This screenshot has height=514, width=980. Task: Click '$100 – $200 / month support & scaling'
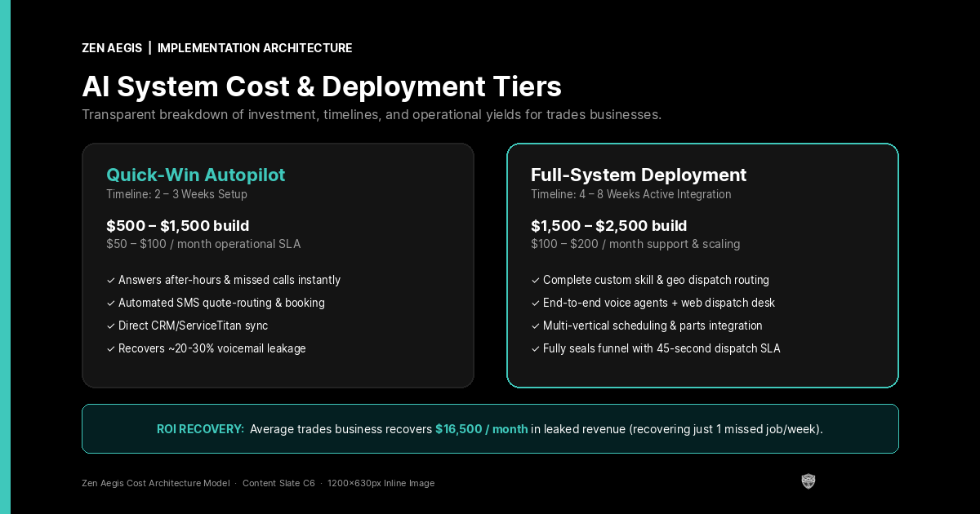point(635,244)
